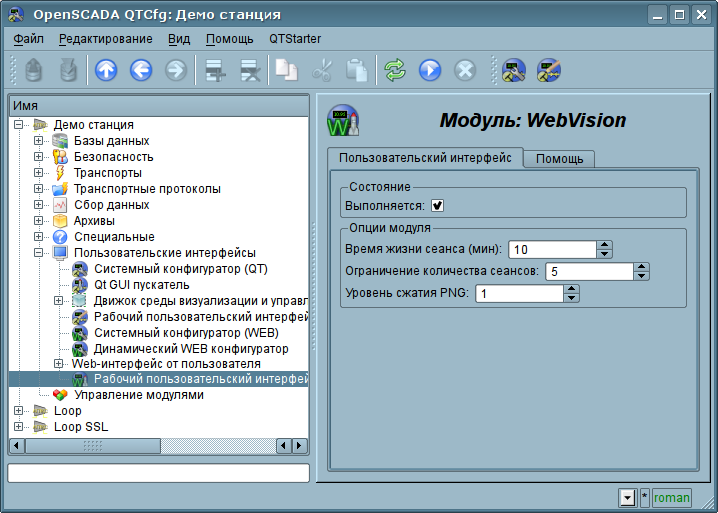Expand the Безопасность node
The width and height of the screenshot is (718, 513).
point(38,157)
